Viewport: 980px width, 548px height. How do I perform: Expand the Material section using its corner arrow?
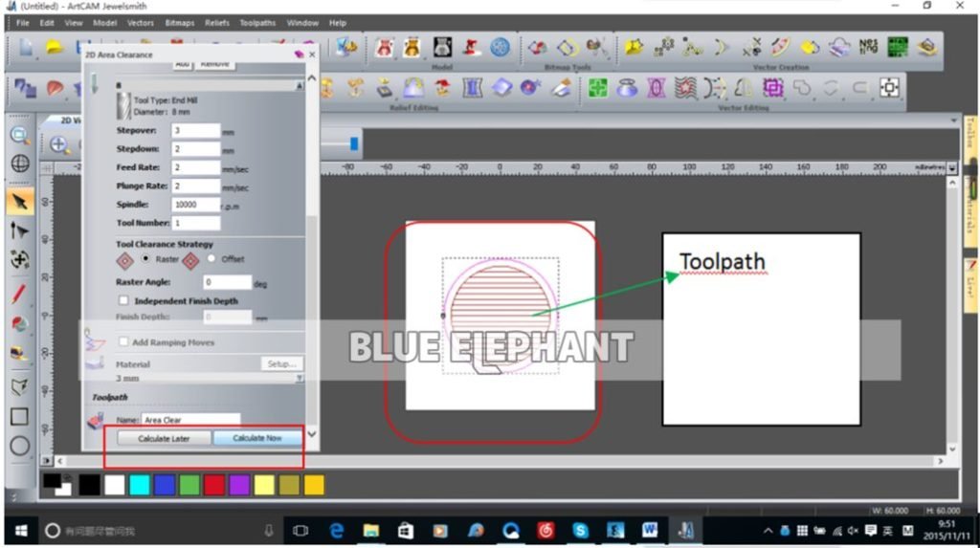point(300,378)
